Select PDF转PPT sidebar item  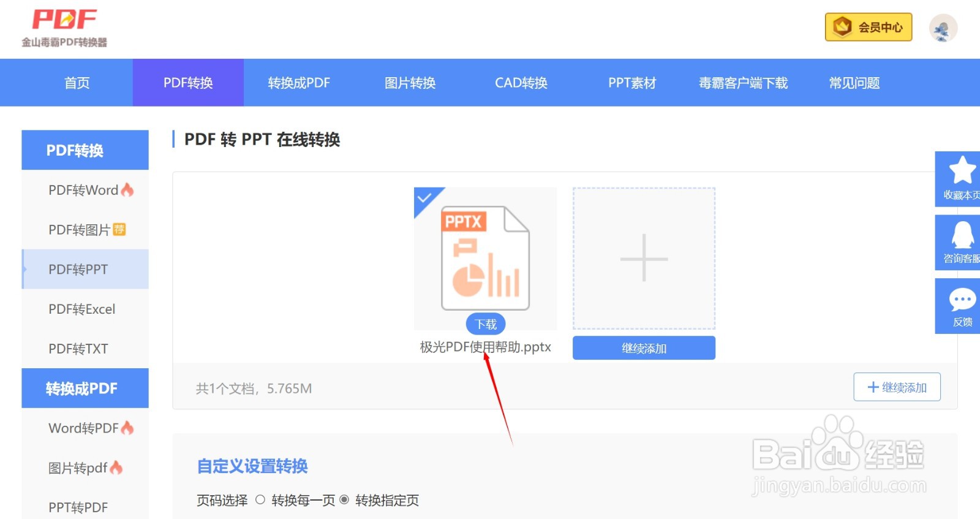85,269
